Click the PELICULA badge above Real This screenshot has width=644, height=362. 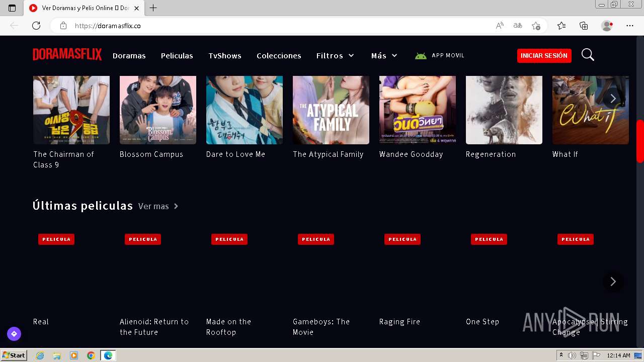point(56,239)
